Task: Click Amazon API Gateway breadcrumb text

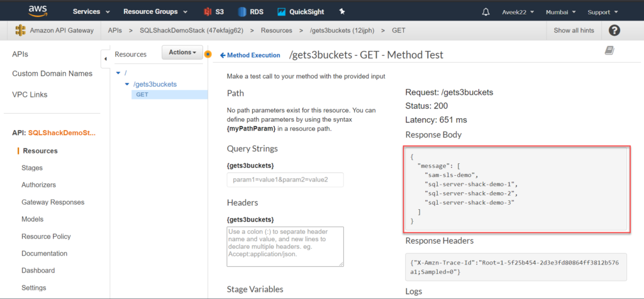Action: [62, 30]
